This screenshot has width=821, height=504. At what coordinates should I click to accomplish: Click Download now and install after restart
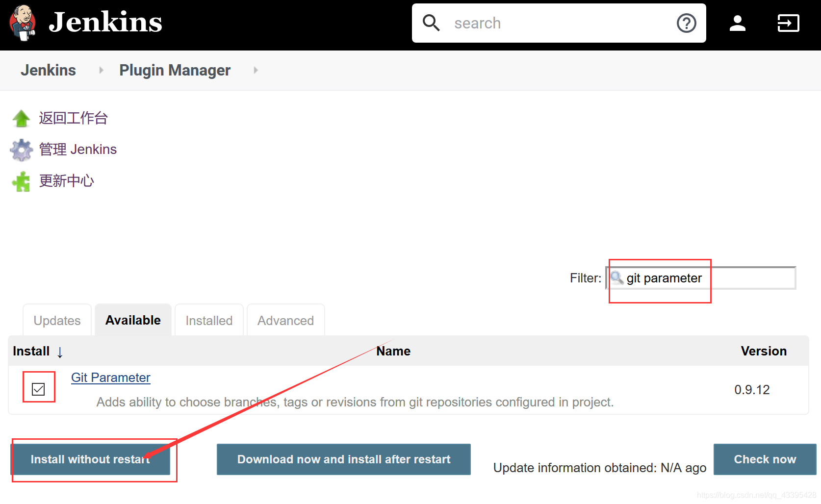(x=344, y=459)
